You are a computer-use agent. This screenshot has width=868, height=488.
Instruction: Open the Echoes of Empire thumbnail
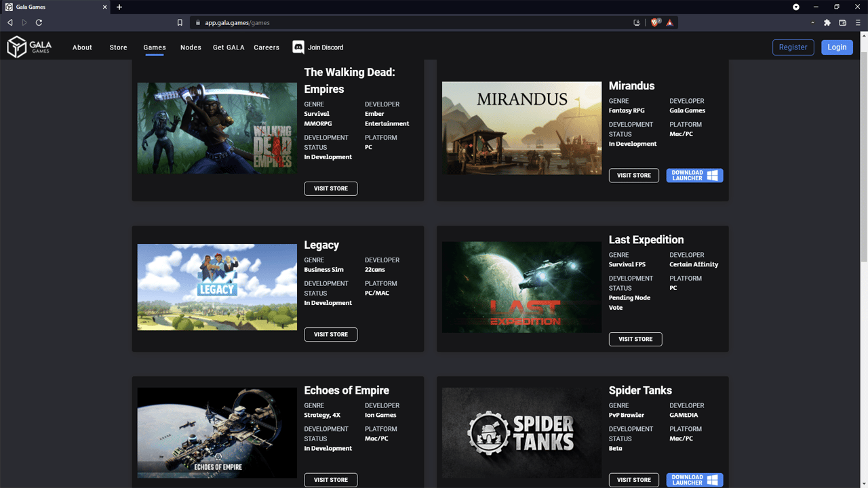[217, 433]
